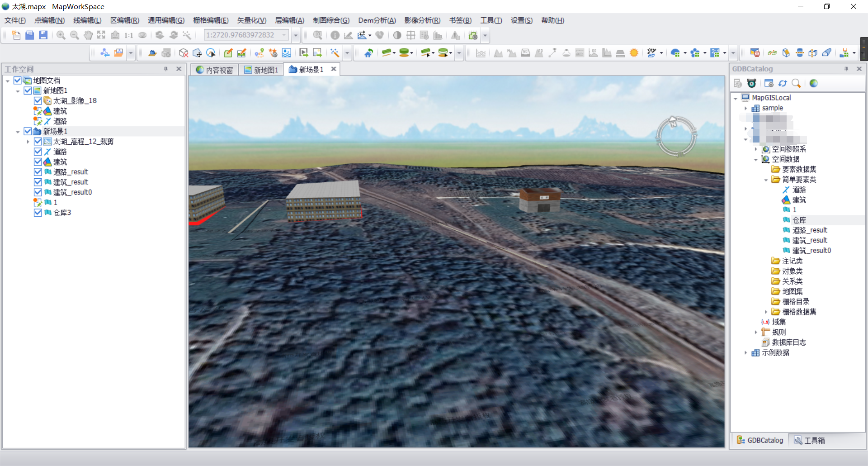Click the search magnifier in GDBCatalog toolbar
This screenshot has height=466, width=868.
coord(796,83)
